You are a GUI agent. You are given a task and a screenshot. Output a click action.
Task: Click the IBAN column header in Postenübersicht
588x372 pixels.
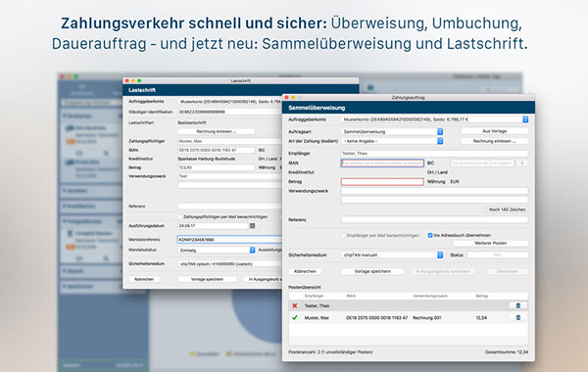coord(351,296)
